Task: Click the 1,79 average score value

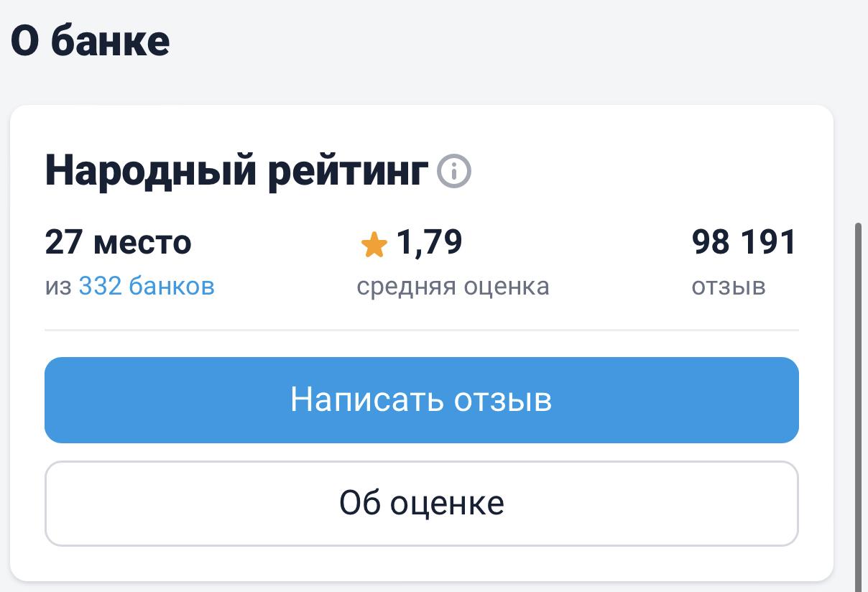Action: (429, 242)
